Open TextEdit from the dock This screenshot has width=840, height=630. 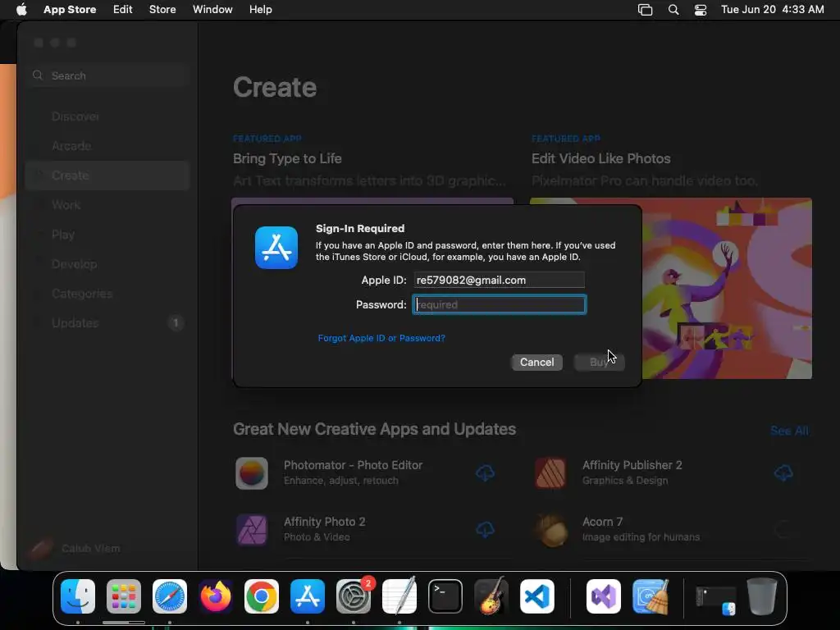399,596
